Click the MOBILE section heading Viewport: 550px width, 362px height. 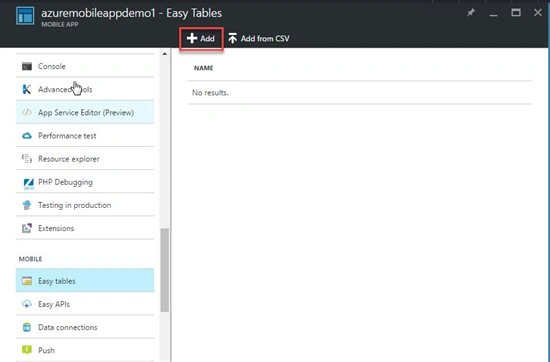coord(31,259)
